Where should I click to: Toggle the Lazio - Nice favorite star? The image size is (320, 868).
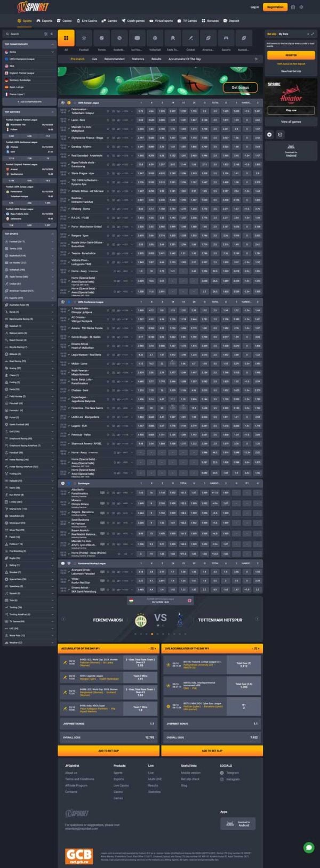[108, 120]
